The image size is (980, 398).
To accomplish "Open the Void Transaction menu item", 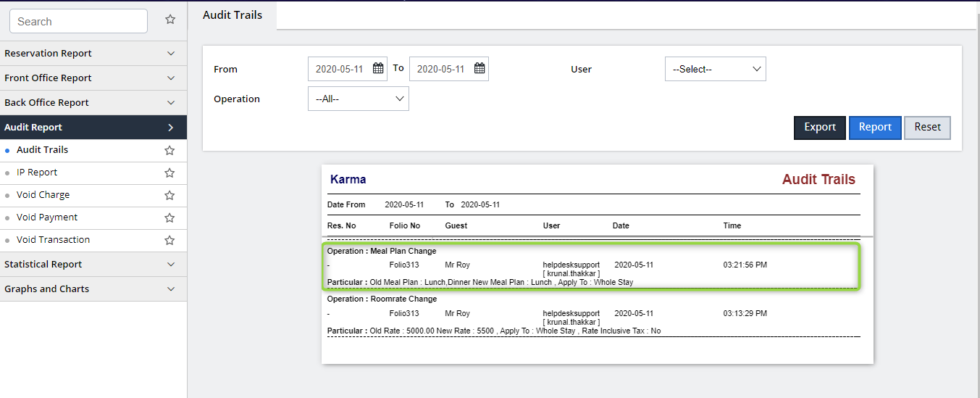I will point(54,240).
